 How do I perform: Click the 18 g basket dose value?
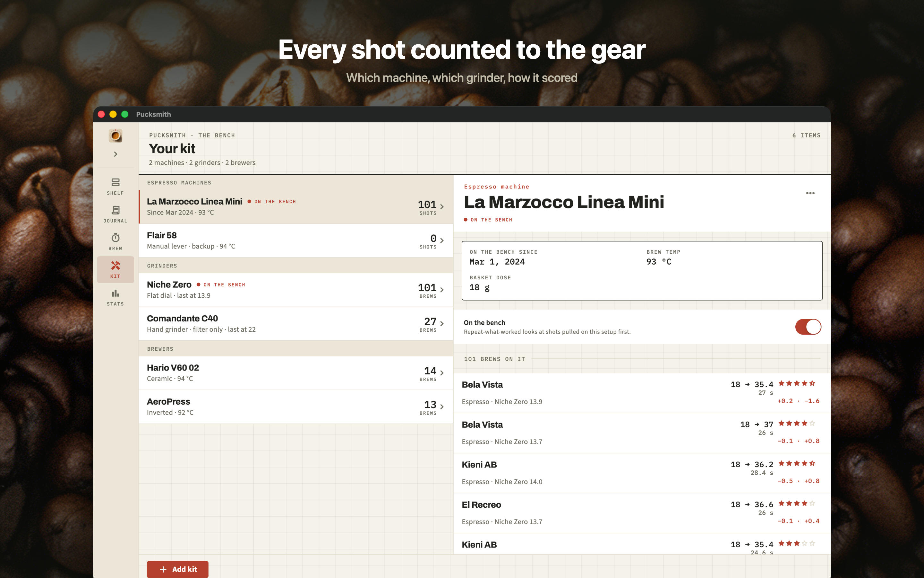[479, 287]
